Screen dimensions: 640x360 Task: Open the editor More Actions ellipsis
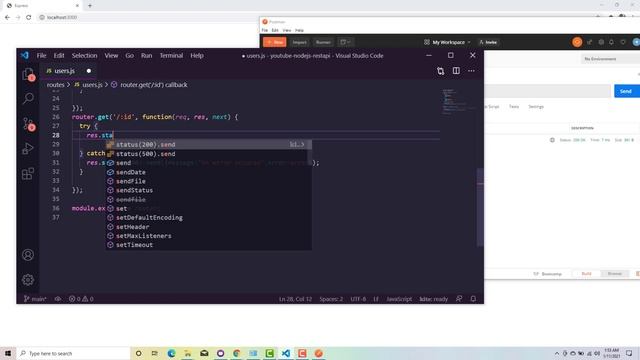tap(471, 71)
